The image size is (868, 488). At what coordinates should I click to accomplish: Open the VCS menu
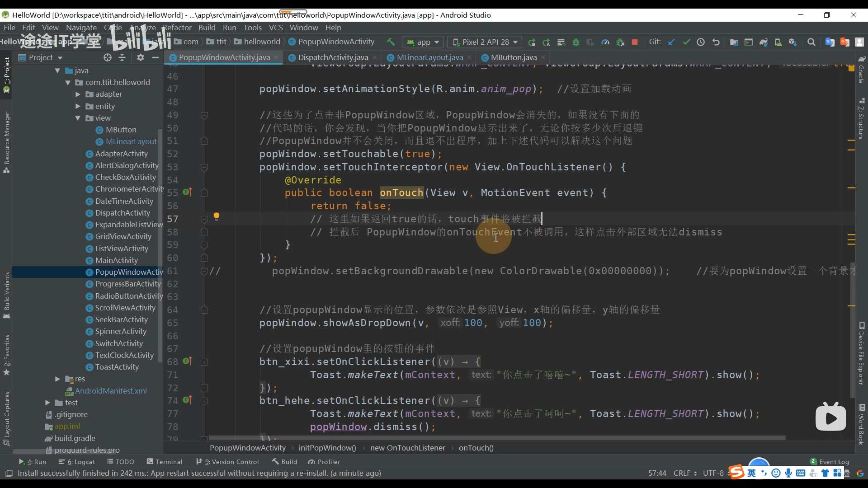coord(276,28)
